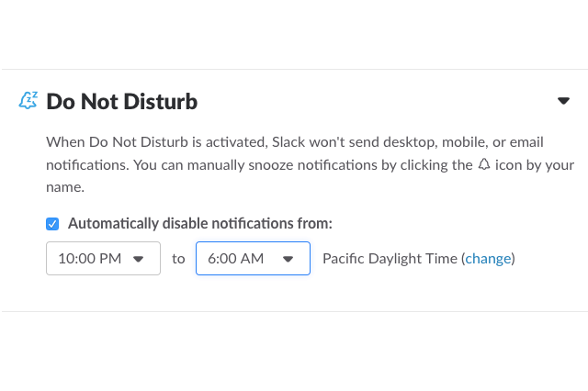
Task: Open the 10:00 PM start time dropdown
Action: 103,259
